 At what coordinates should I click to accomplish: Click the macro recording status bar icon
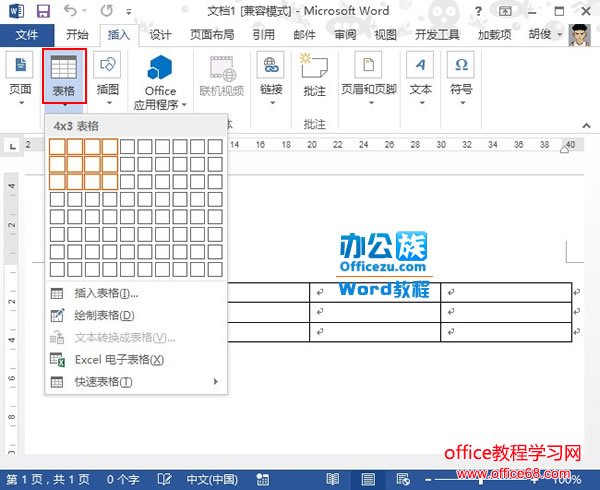pos(262,479)
